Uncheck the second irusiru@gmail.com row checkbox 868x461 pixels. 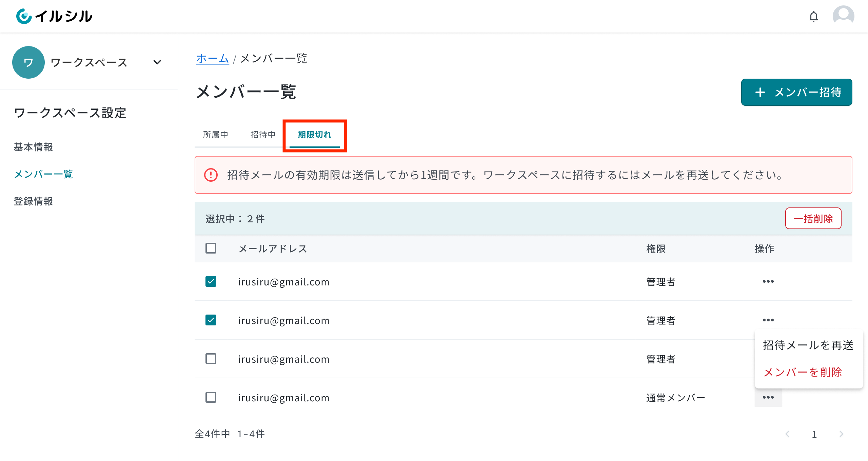[x=211, y=320]
